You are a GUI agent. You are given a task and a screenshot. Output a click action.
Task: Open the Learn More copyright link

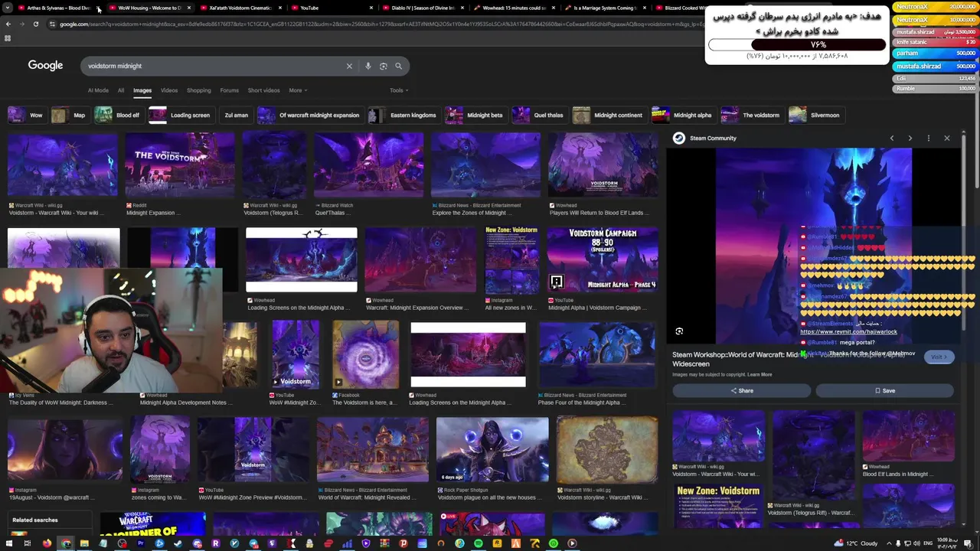(x=759, y=374)
